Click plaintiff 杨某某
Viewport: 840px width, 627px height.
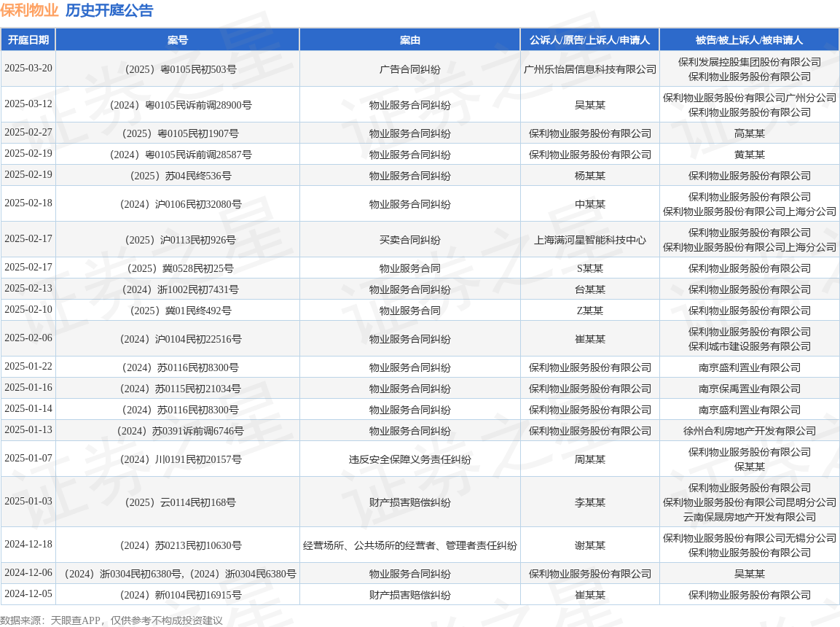pos(590,176)
